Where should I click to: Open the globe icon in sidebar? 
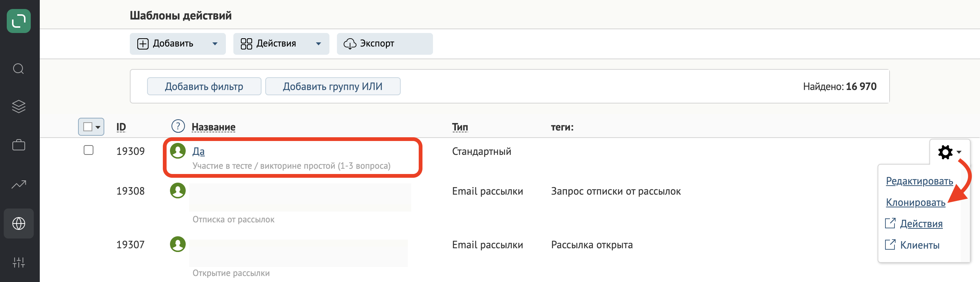coord(19,223)
